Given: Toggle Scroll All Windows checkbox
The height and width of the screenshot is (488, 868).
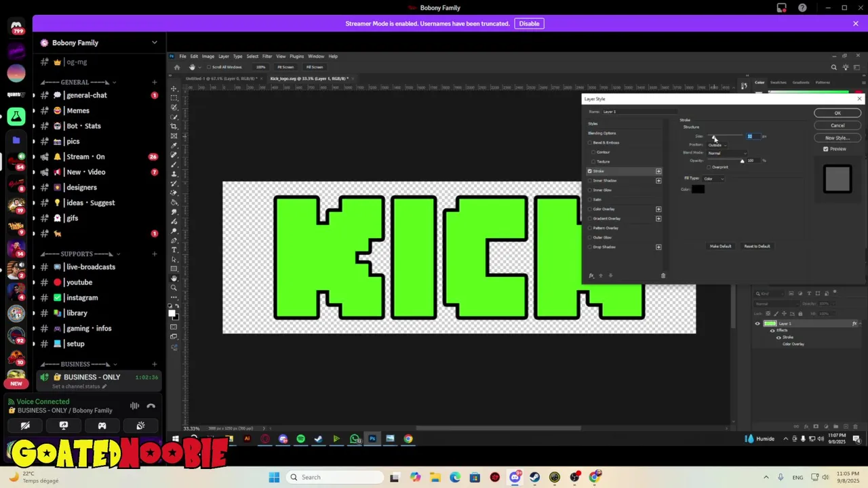Looking at the screenshot, I should click(x=210, y=67).
